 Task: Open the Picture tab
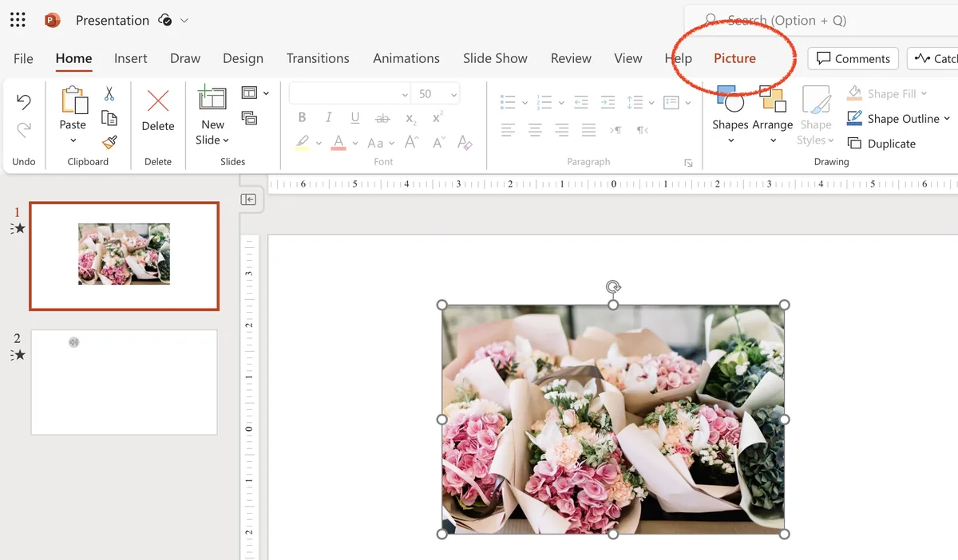tap(734, 58)
